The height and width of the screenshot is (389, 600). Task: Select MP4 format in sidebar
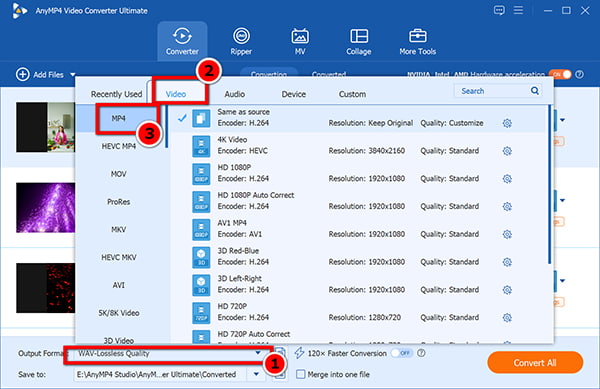[119, 119]
